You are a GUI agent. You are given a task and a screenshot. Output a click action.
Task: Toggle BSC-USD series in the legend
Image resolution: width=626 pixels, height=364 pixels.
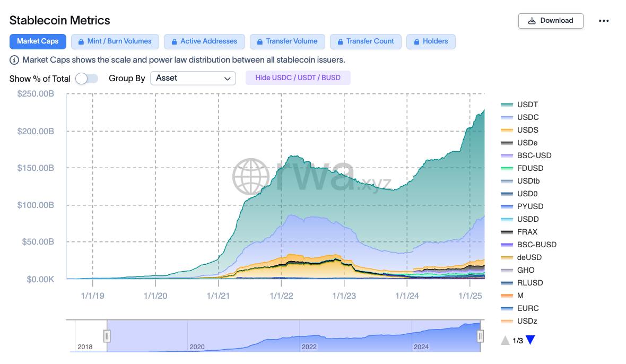[526, 155]
